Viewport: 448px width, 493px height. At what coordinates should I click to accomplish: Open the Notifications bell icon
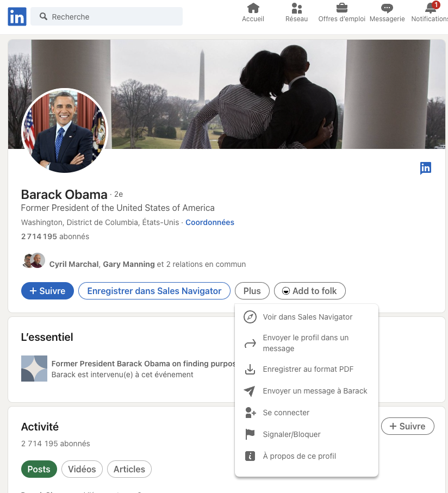[431, 8]
